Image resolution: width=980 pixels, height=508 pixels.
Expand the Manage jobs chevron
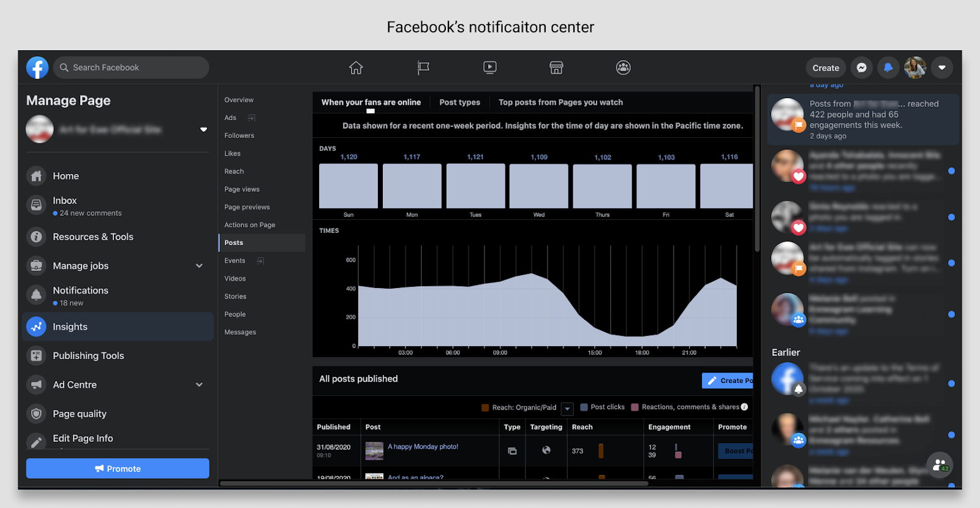[x=199, y=266]
